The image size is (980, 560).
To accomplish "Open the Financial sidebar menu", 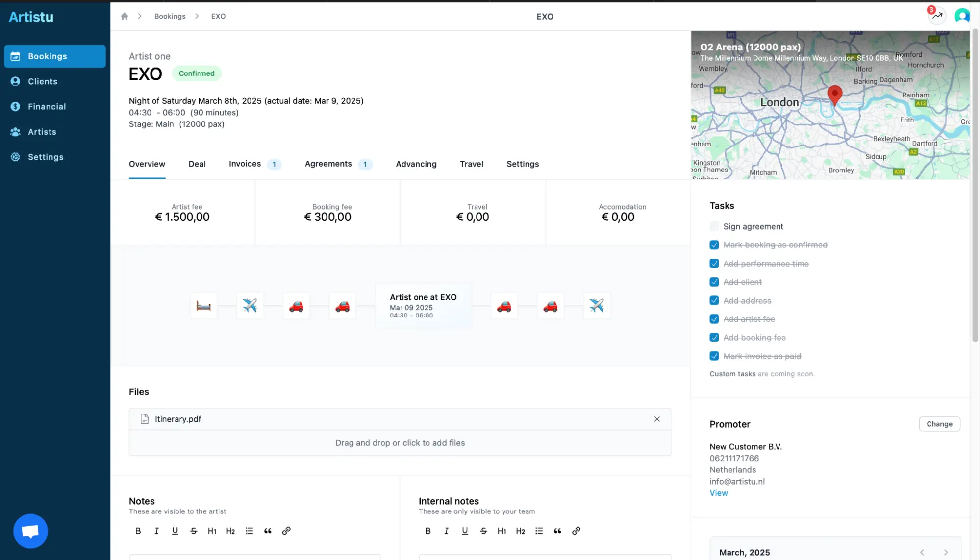I will click(47, 107).
